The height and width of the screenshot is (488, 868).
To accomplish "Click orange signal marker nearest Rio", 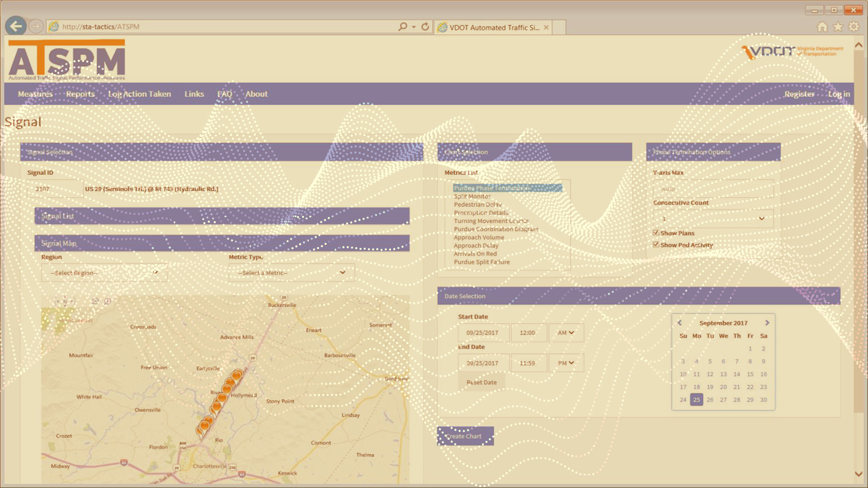I will coord(204,425).
